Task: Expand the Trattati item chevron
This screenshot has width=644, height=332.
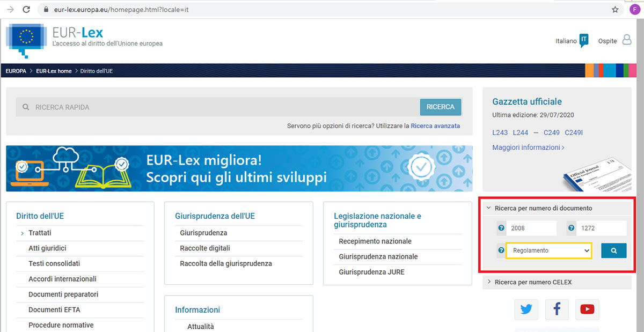Action: click(x=22, y=233)
